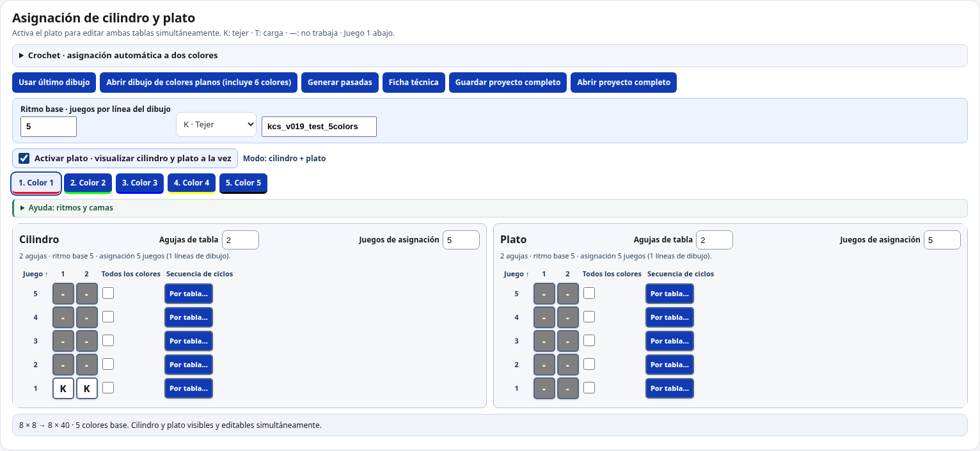Open 'Por tabla...' for Cilindro juego 1
The image size is (980, 451).
[x=189, y=388]
